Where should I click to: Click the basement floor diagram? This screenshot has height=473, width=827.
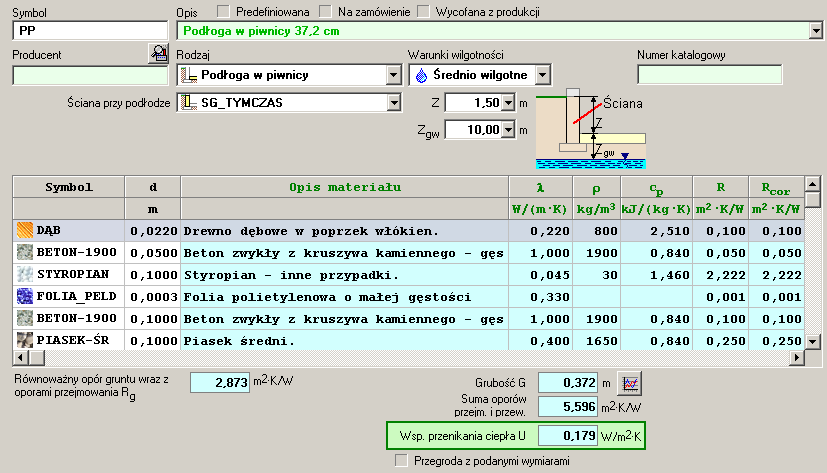(591, 129)
